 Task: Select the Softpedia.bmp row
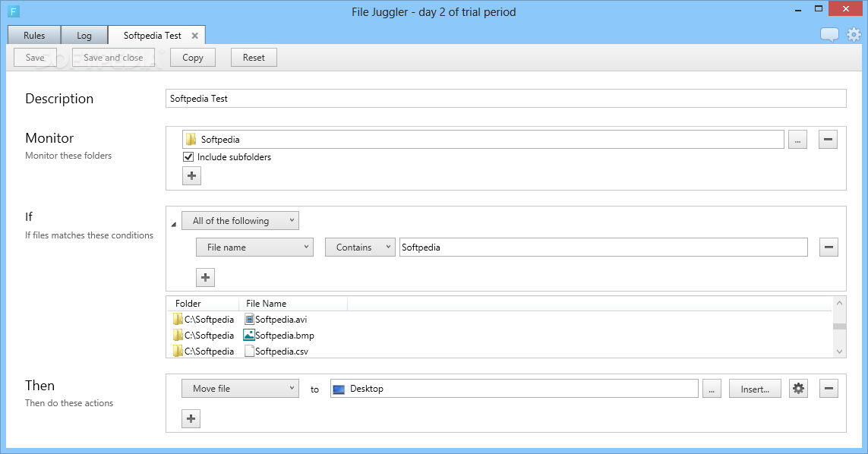pos(500,336)
